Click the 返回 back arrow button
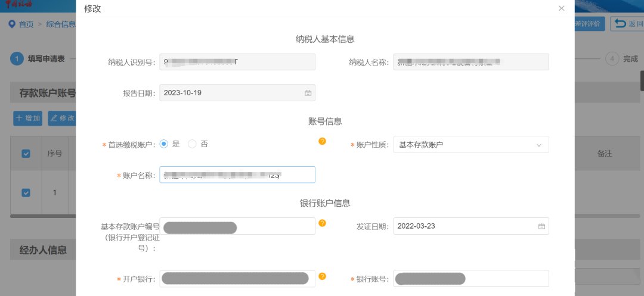This screenshot has height=296, width=644. click(626, 24)
